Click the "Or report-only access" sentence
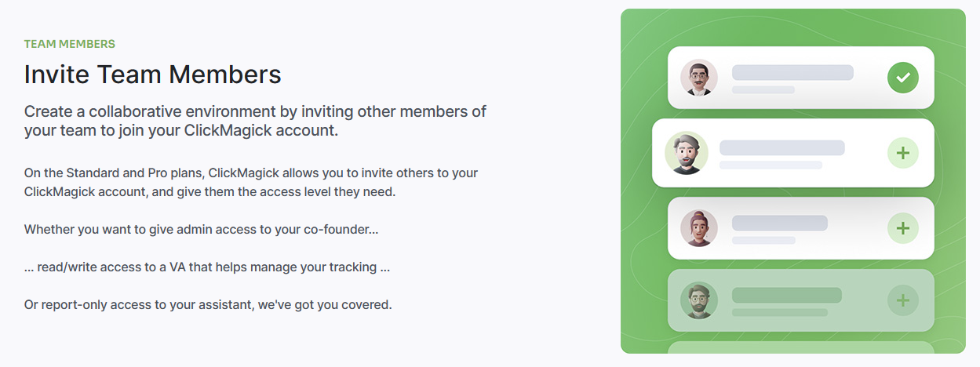 pyautogui.click(x=208, y=304)
